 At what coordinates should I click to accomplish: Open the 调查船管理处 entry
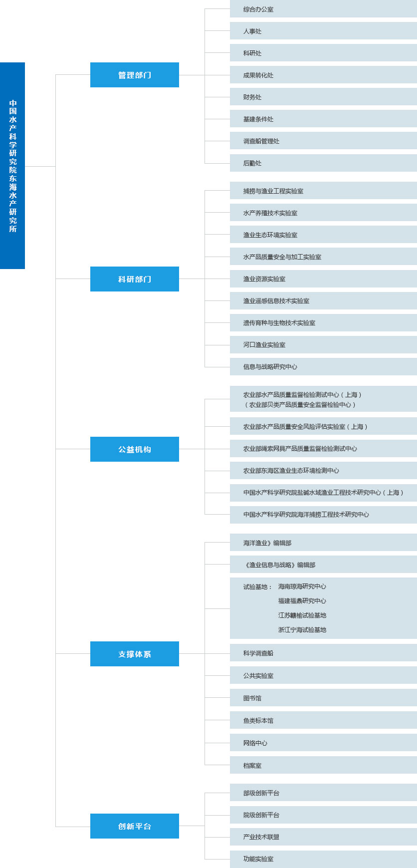pos(323,141)
